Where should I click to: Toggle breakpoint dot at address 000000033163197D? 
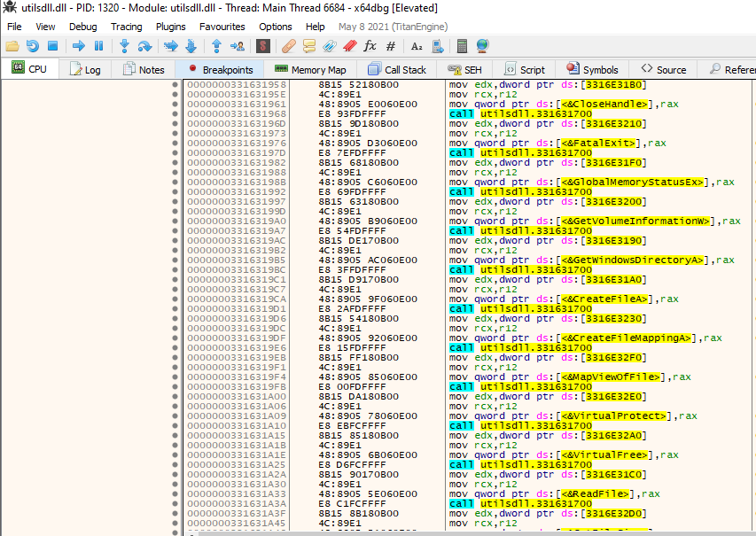click(175, 152)
